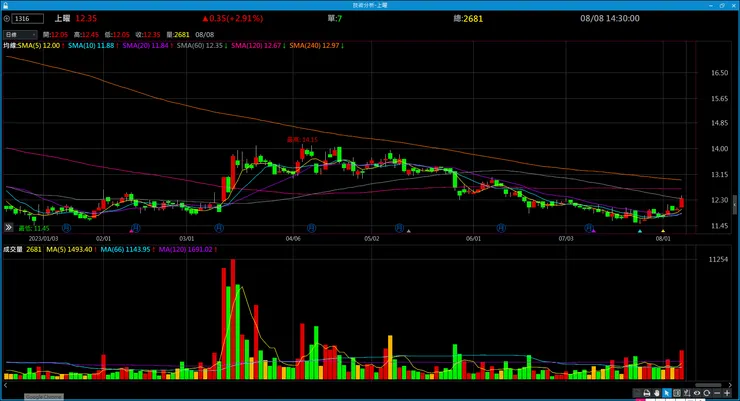Click the vertical scale handle at right edge
The height and width of the screenshot is (401, 740).
click(735, 204)
